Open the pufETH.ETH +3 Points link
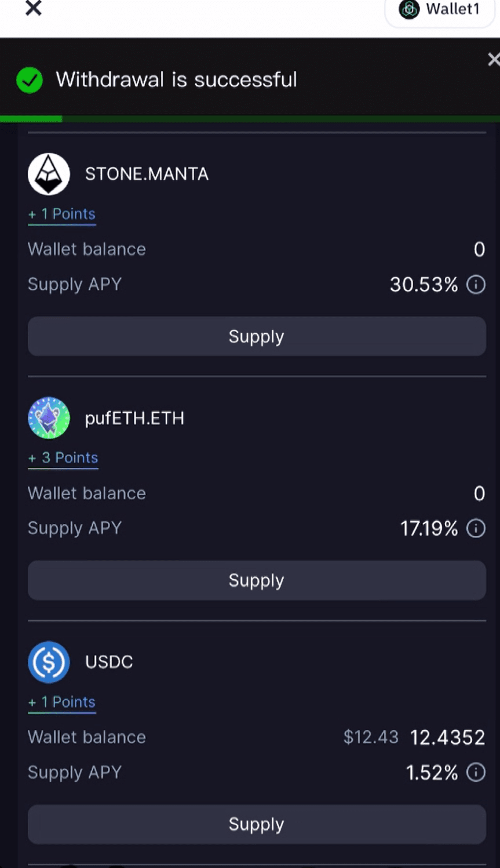The image size is (500, 868). [63, 458]
